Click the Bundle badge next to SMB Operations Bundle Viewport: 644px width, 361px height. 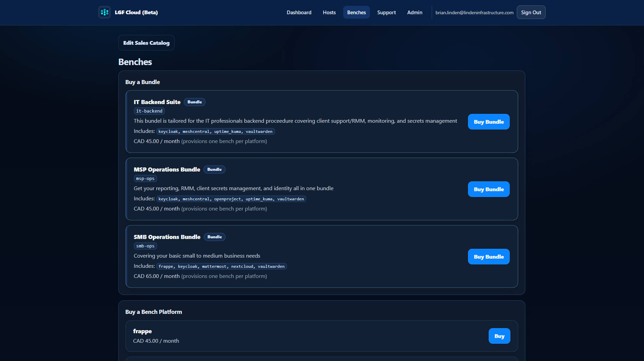(x=214, y=237)
